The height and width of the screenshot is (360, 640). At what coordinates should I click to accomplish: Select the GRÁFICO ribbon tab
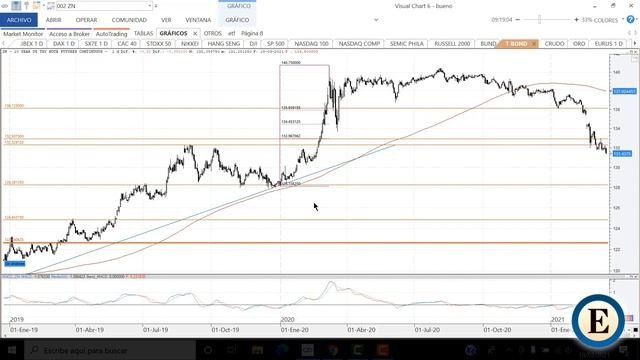237,20
